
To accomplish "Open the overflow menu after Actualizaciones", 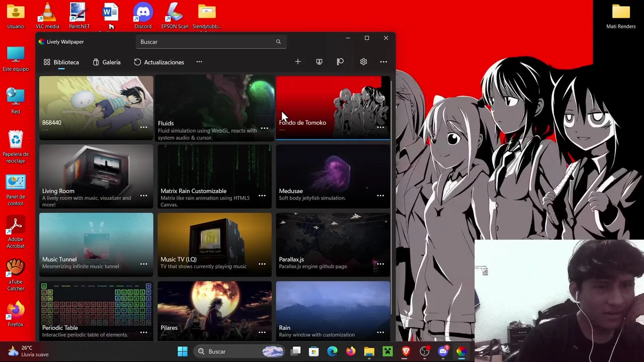I will 199,62.
